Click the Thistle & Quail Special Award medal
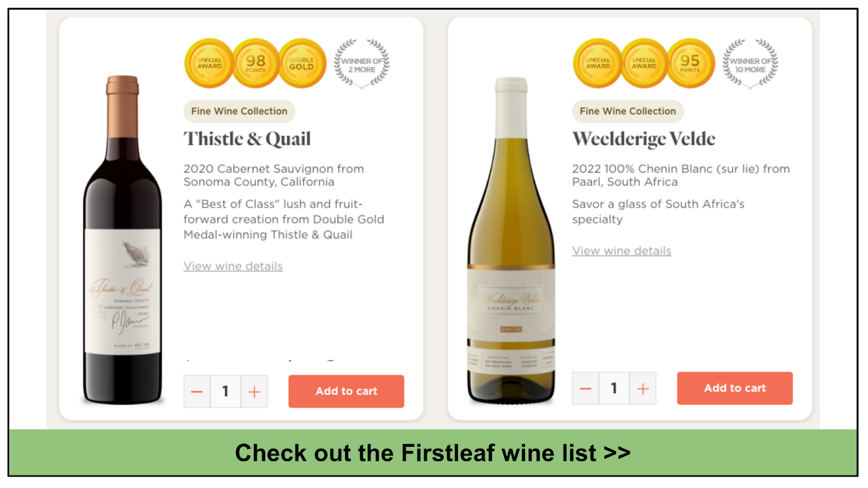868x488 pixels. [x=209, y=63]
